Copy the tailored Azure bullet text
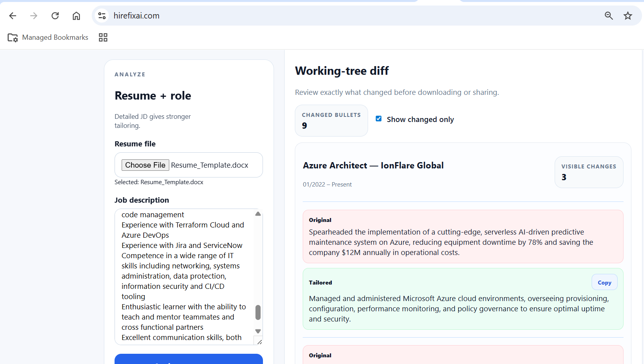Screen dimensions: 644x364 [604, 283]
